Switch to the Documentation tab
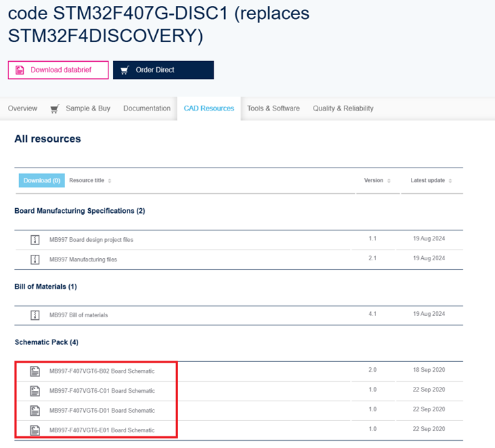 pos(147,108)
